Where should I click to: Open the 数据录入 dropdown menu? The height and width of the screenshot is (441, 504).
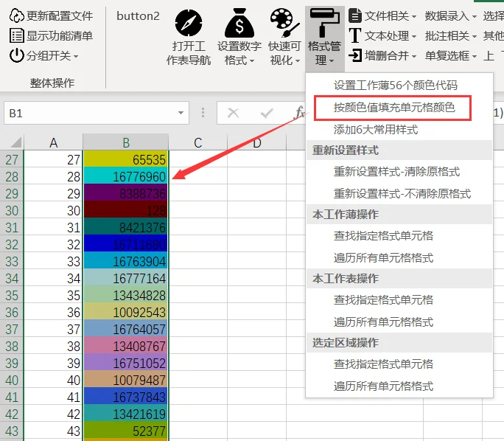pos(451,16)
